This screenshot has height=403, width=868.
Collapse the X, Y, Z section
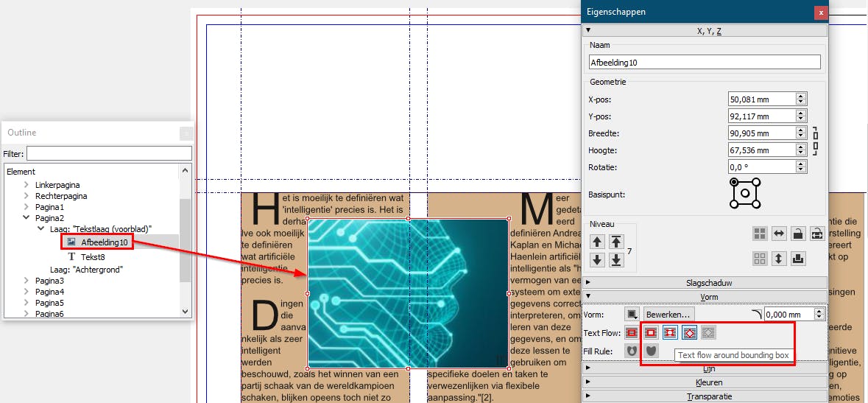705,31
